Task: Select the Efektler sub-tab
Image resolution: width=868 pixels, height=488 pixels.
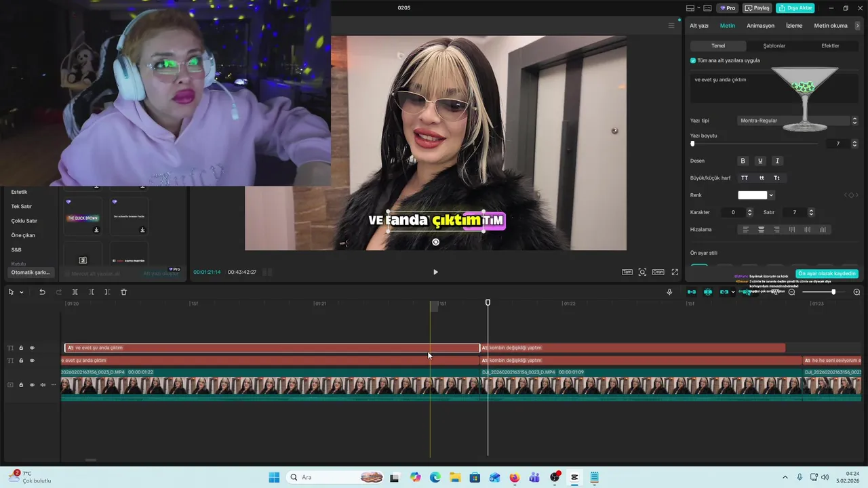Action: pyautogui.click(x=830, y=46)
